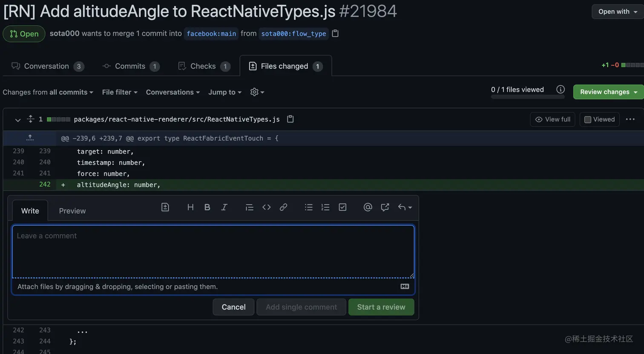Open the files viewed info icon

(561, 90)
